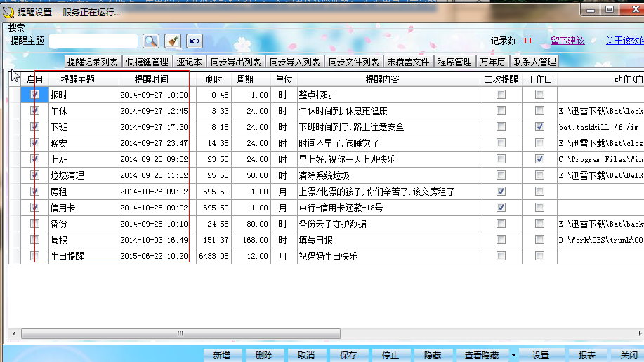Click the 周期 column header
Image resolution: width=644 pixels, height=362 pixels.
click(251, 79)
